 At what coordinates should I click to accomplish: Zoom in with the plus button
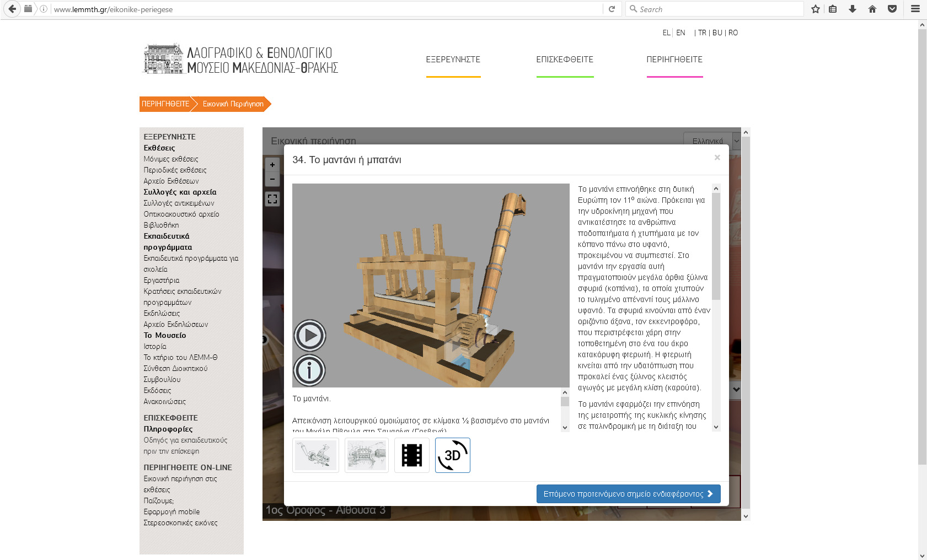click(272, 165)
